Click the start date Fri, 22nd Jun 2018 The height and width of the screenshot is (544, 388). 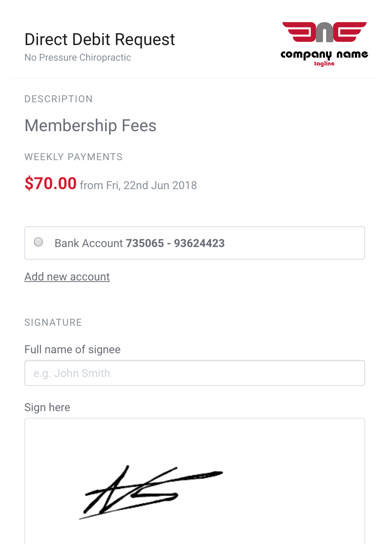pyautogui.click(x=151, y=185)
